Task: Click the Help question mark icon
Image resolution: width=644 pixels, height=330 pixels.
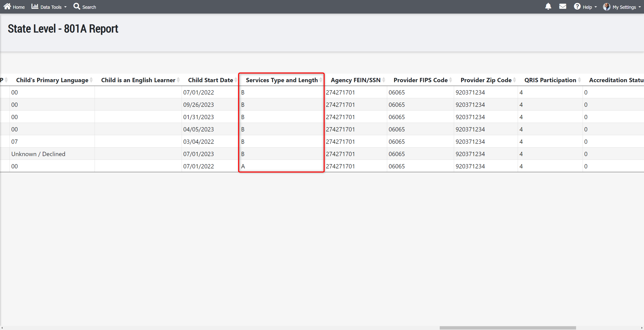Action: [x=577, y=7]
